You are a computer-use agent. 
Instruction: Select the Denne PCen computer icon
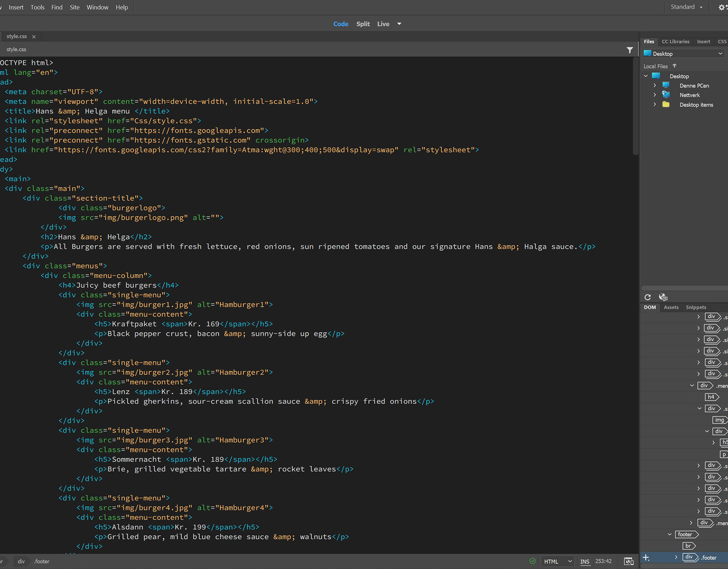666,85
